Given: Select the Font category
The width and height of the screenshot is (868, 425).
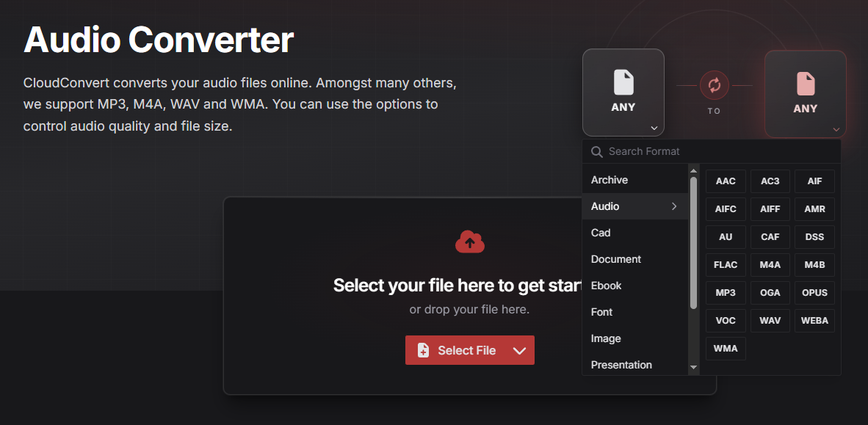Looking at the screenshot, I should click(x=635, y=312).
